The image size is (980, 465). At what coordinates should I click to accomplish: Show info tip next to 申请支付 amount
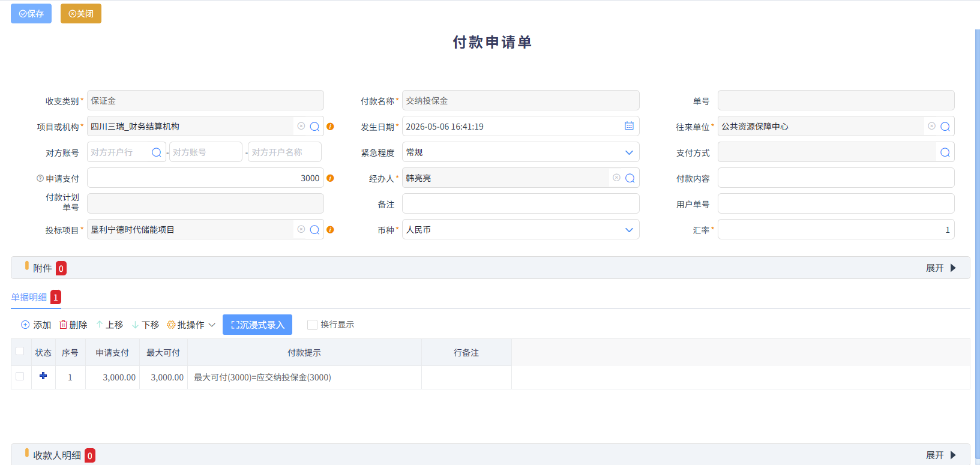[x=330, y=178]
